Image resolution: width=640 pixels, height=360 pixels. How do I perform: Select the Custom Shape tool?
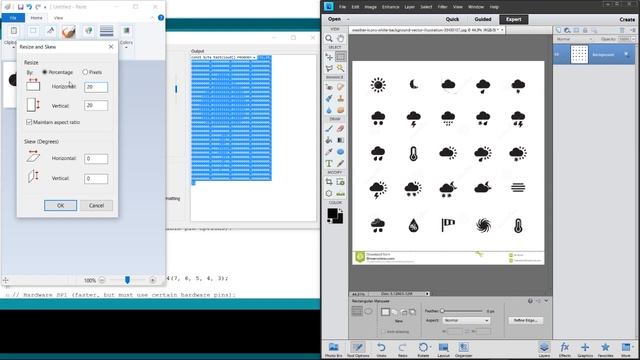340,152
